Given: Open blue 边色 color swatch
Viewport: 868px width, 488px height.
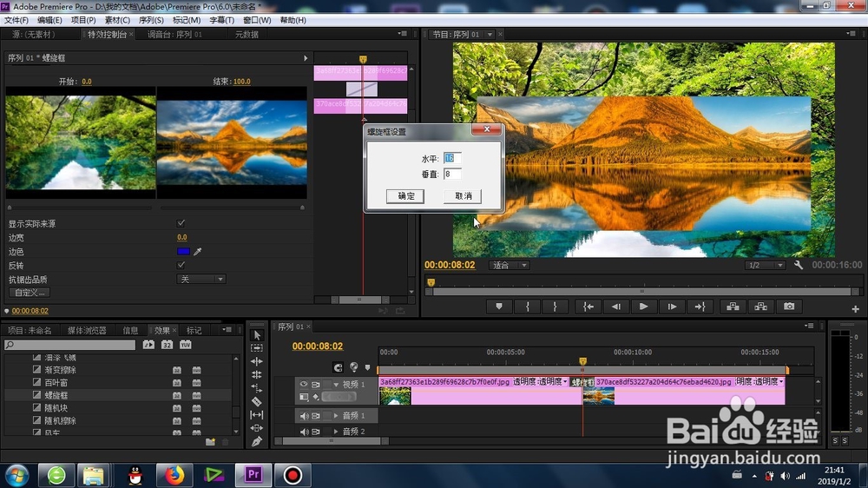Looking at the screenshot, I should tap(183, 252).
